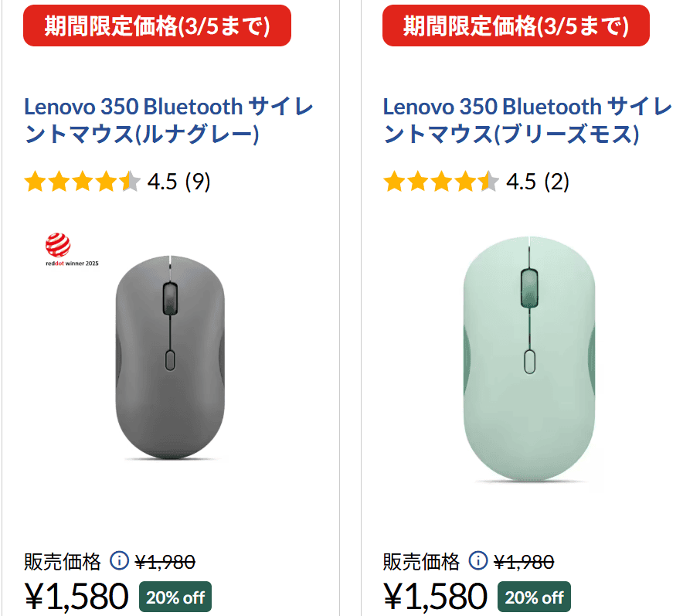
Task: Click the first star in the gray mouse rating
Action: pos(35,181)
